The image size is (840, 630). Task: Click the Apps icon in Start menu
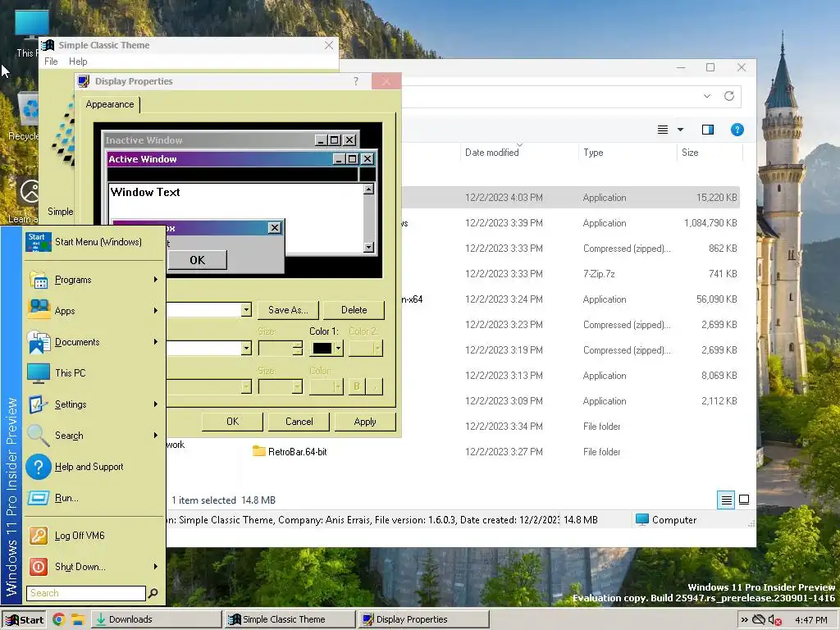(x=38, y=309)
